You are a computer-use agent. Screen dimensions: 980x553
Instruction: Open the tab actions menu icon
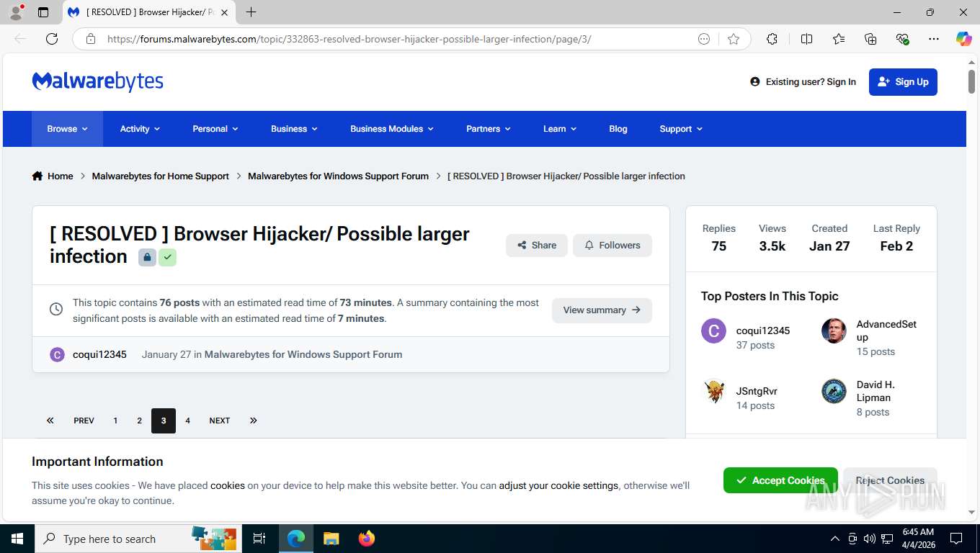[x=43, y=12]
